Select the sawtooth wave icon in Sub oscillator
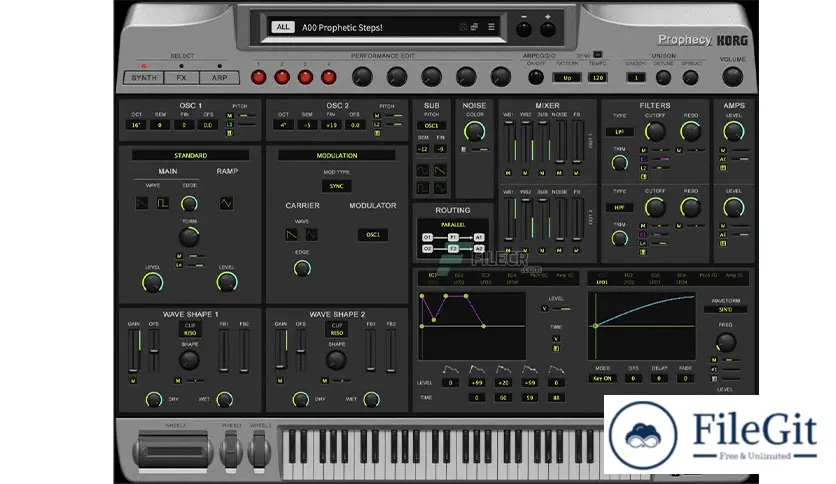The width and height of the screenshot is (836, 484). pyautogui.click(x=440, y=171)
